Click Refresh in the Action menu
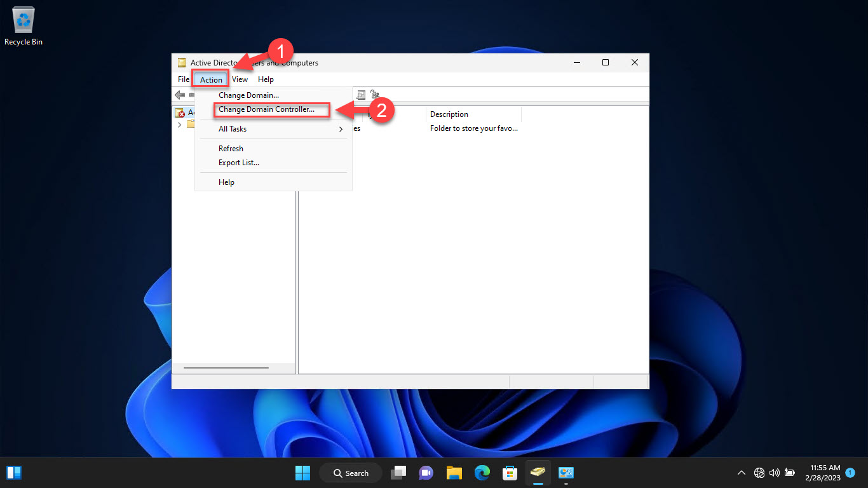The width and height of the screenshot is (868, 488). [231, 149]
